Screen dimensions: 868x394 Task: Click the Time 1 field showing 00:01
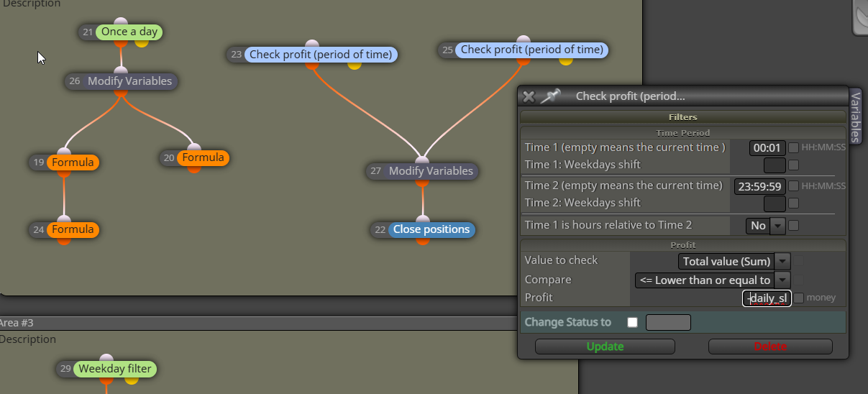[767, 147]
